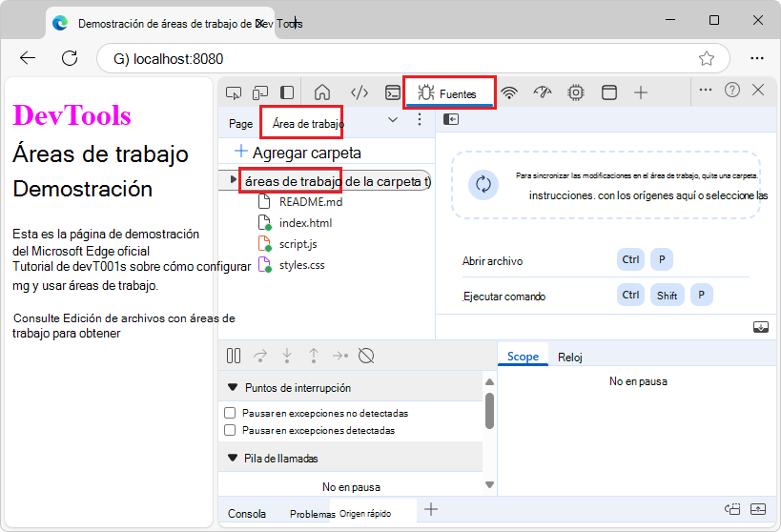Open styles.css file
The image size is (781, 532).
coord(292,265)
